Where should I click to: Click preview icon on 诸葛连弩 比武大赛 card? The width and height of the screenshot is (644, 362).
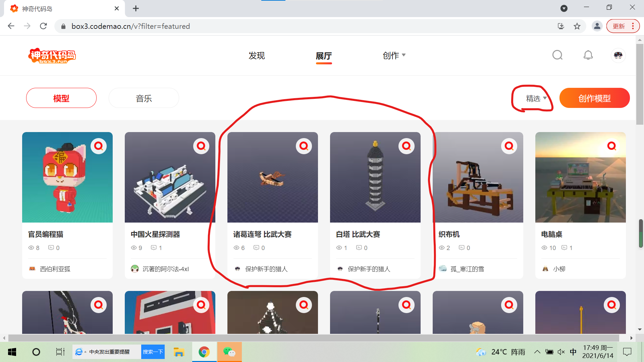(304, 146)
